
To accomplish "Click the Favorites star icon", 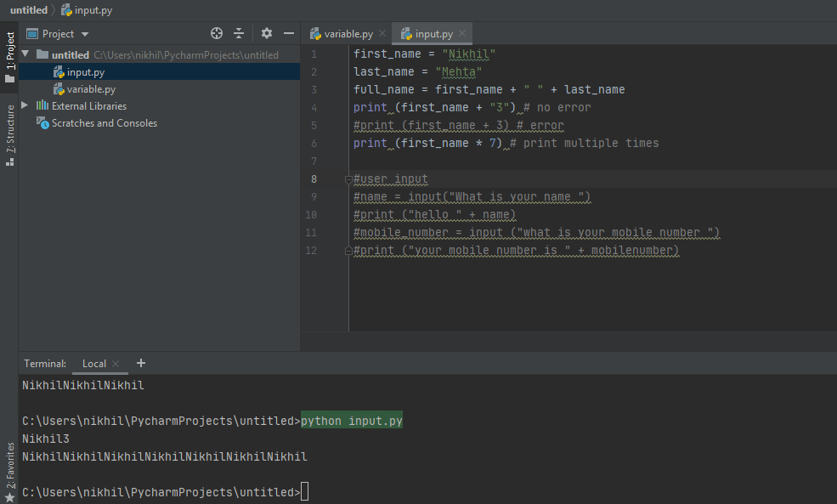I will [9, 497].
